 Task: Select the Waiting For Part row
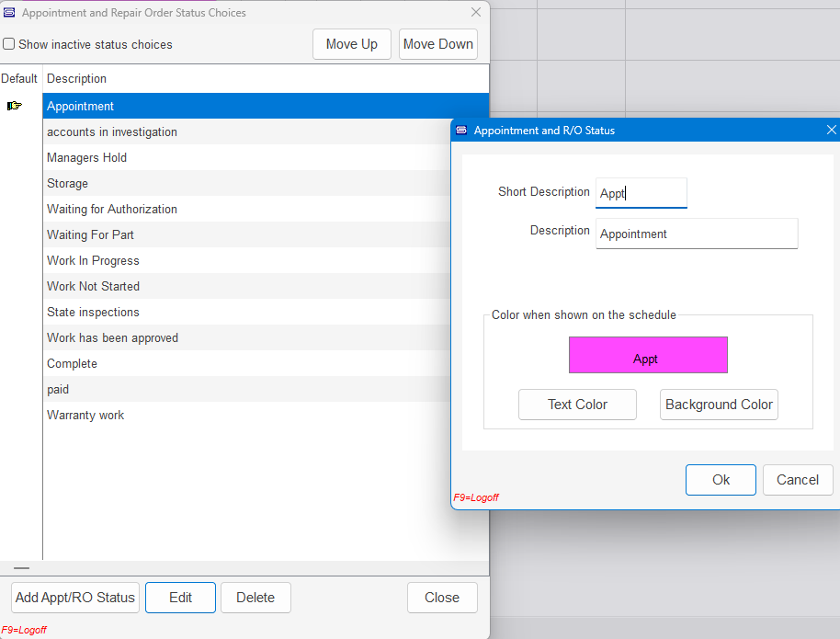(x=90, y=234)
